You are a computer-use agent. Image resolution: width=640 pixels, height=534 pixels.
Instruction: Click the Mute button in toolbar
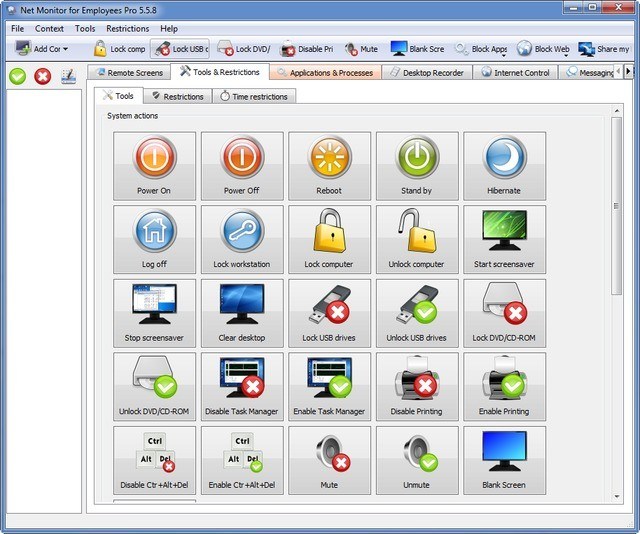pos(361,48)
